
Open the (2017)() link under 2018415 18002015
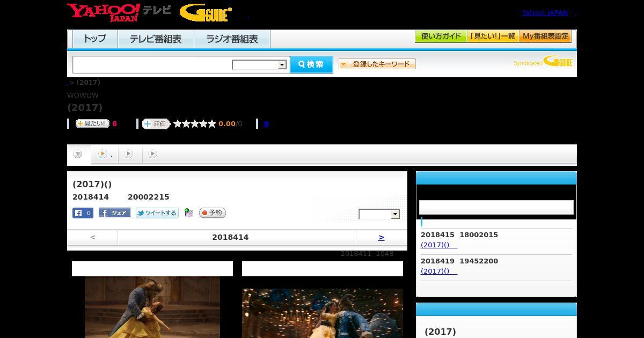point(439,245)
